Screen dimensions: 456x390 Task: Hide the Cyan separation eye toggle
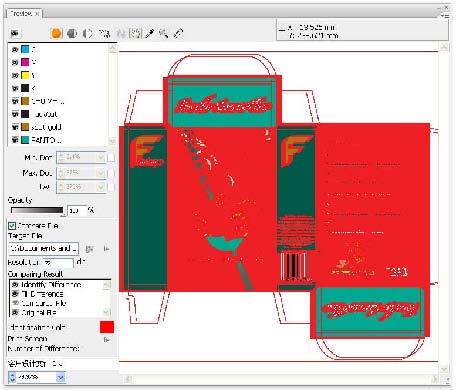coord(15,49)
